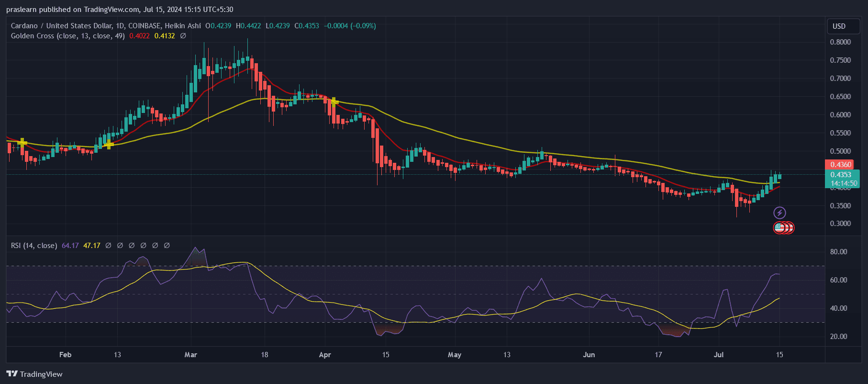Click the 0.7500 price axis label

[840, 60]
